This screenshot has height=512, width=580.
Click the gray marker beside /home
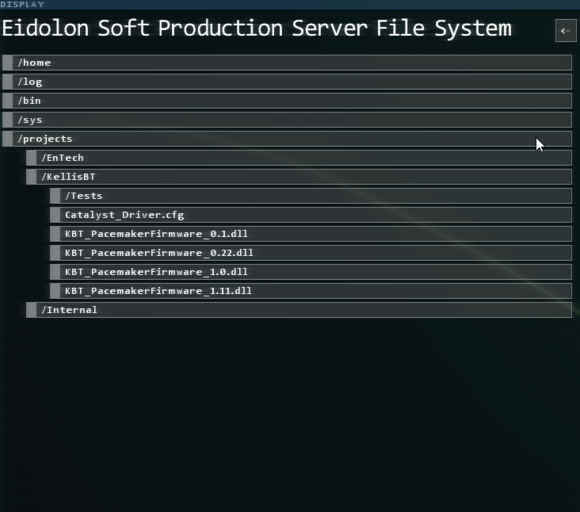point(8,63)
